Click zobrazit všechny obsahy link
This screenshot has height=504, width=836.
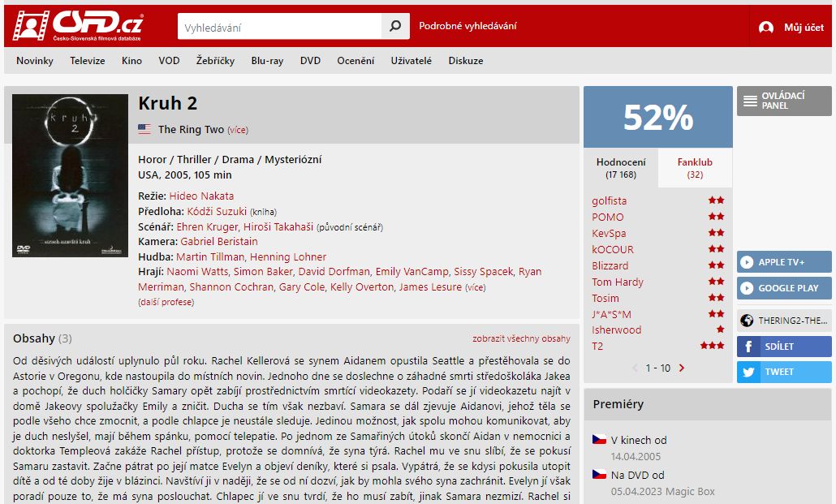coord(521,338)
